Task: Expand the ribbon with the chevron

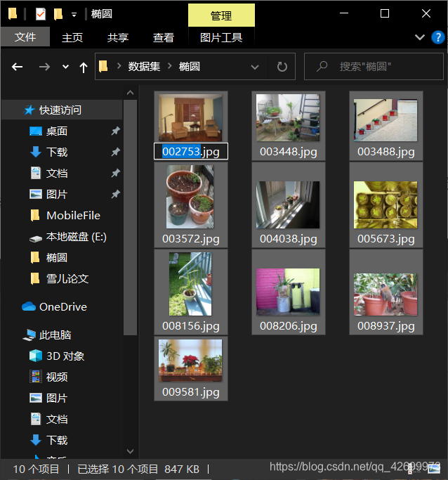Action: 419,37
